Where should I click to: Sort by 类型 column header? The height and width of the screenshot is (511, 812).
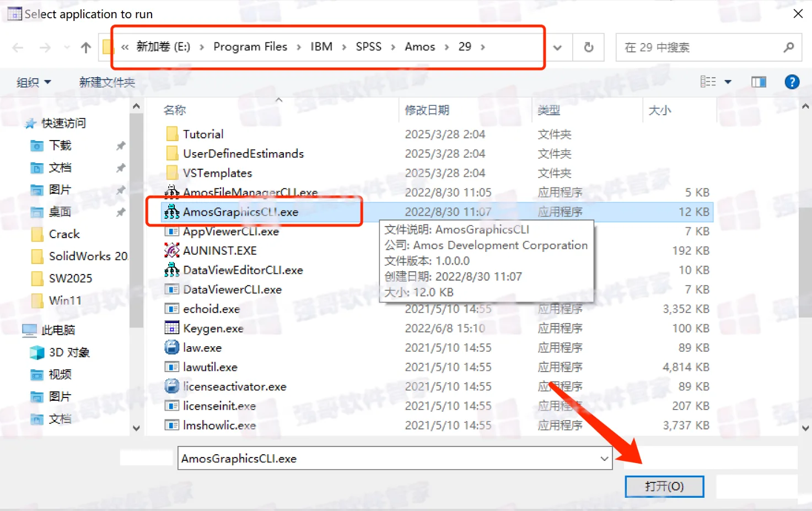(549, 110)
